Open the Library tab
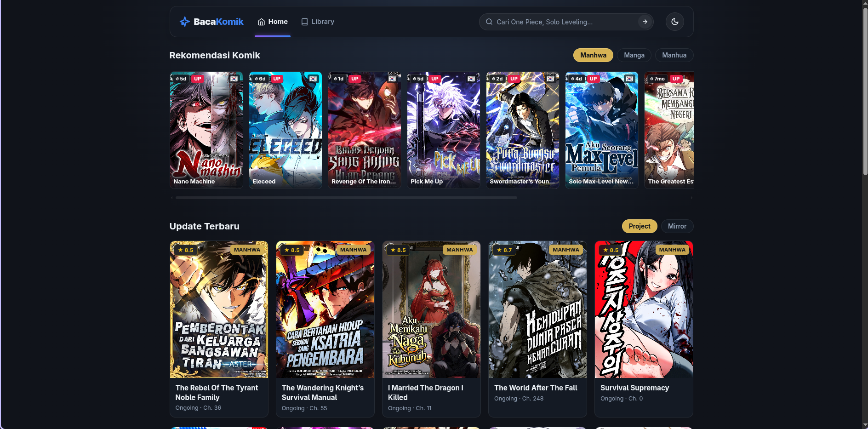Image resolution: width=868 pixels, height=429 pixels. pos(318,22)
